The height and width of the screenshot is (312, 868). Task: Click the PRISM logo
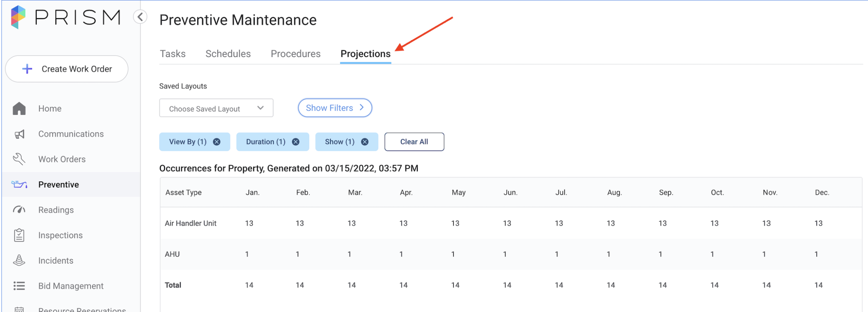[x=66, y=17]
